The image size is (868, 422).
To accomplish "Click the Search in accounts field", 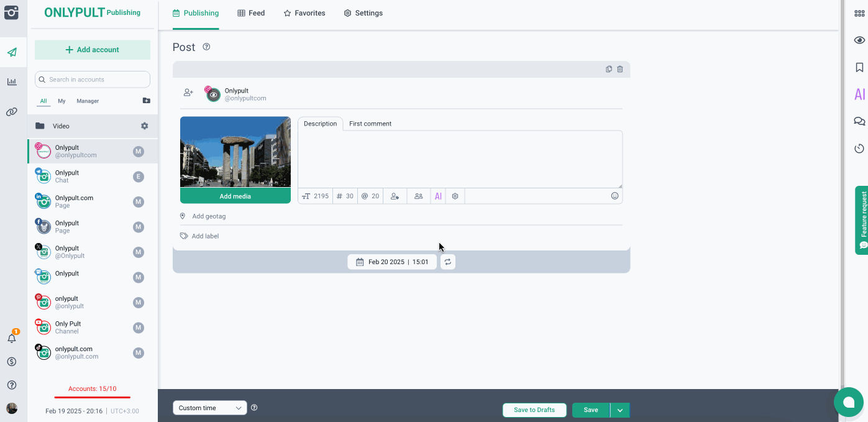I will tap(93, 80).
